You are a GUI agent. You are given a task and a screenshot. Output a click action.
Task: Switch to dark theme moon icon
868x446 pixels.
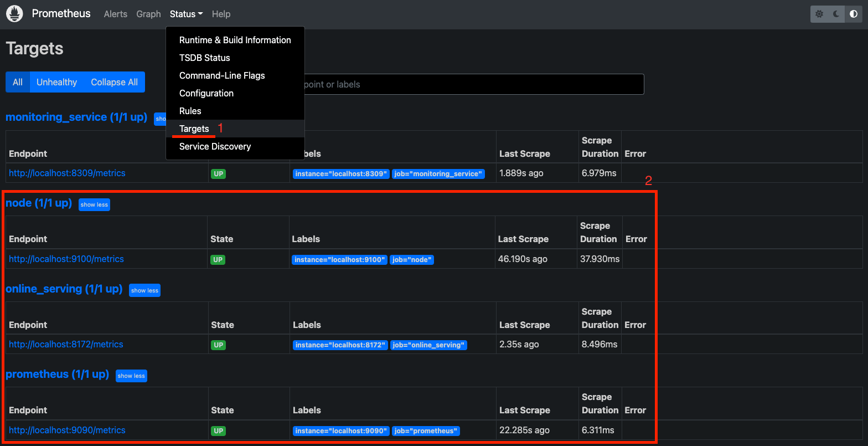coord(836,14)
